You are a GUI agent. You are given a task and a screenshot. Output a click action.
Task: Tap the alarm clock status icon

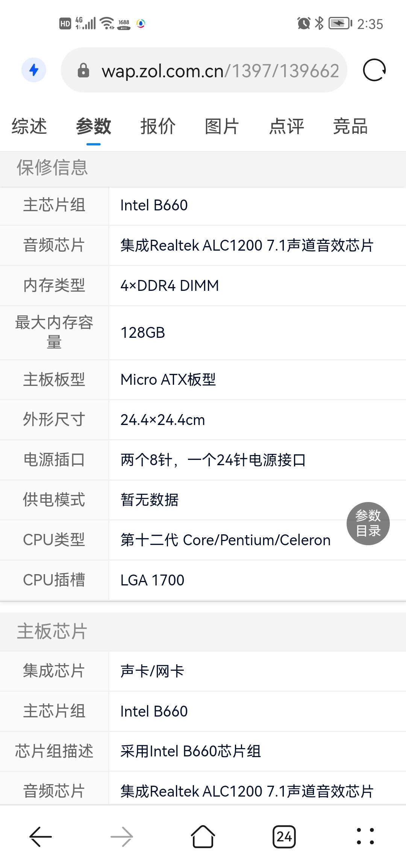pyautogui.click(x=304, y=23)
